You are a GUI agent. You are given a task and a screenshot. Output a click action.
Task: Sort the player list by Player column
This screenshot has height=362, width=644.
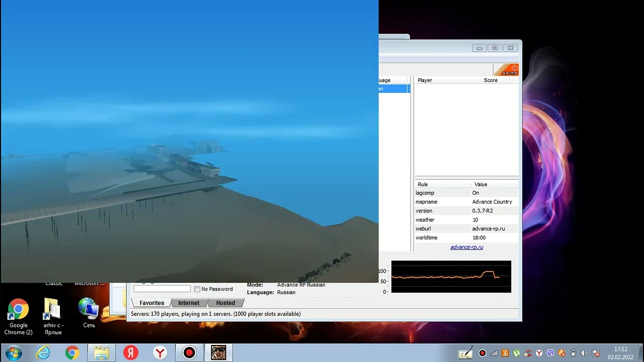click(447, 80)
